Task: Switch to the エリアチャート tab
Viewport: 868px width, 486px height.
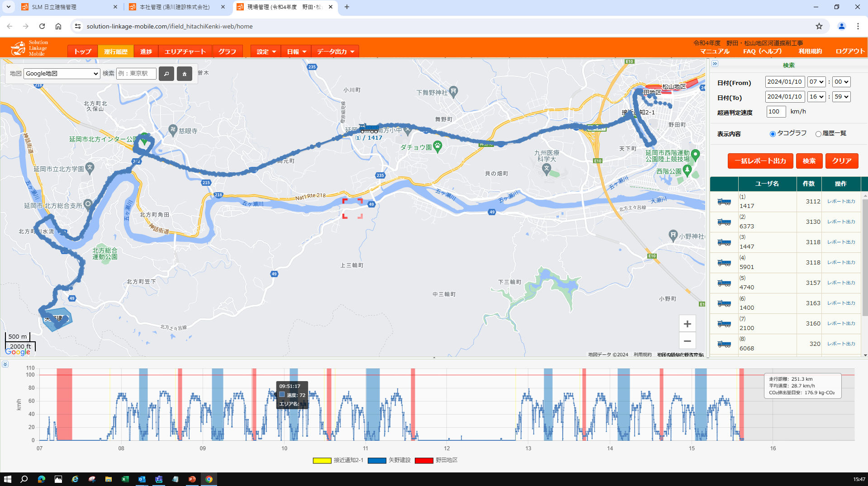Action: [x=185, y=52]
